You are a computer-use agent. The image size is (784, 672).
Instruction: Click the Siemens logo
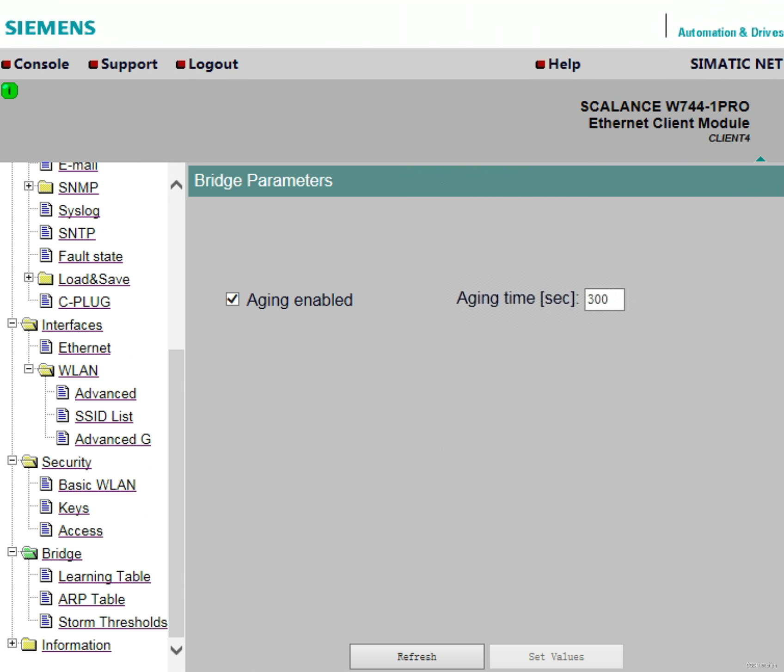(x=50, y=28)
